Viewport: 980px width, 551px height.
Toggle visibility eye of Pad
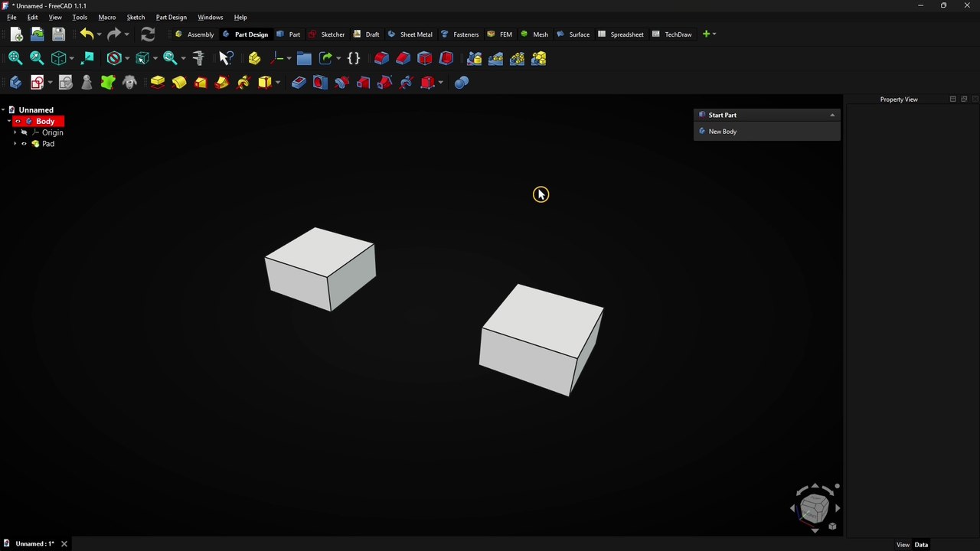(24, 144)
